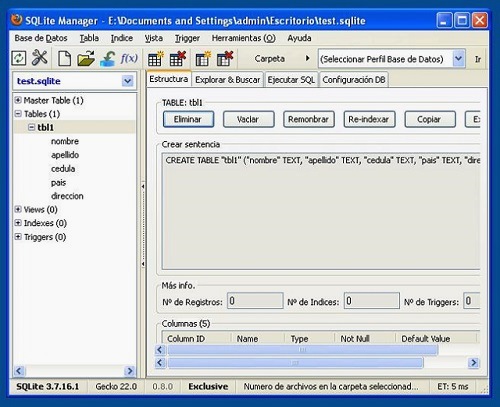Open the Ayuda menu
The height and width of the screenshot is (407, 500).
pos(299,38)
